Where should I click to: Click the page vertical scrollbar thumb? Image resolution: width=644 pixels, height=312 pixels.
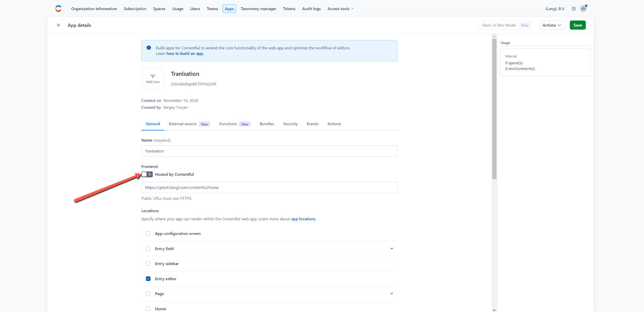494,109
